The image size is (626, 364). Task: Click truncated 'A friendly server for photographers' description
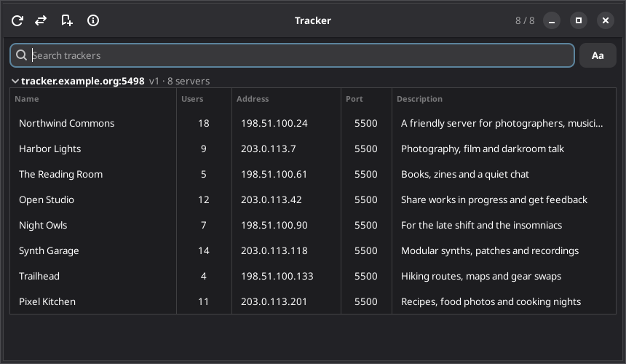502,123
